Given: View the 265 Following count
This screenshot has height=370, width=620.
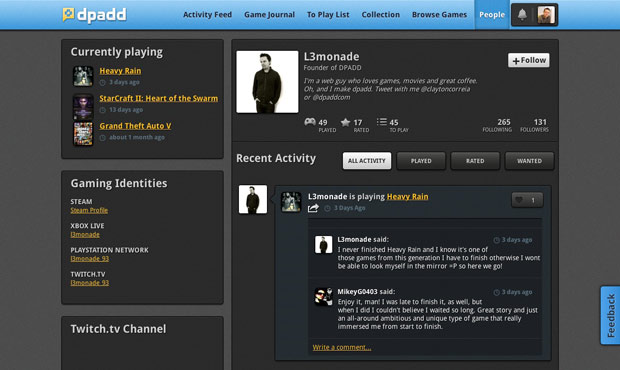Looking at the screenshot, I should [x=497, y=125].
